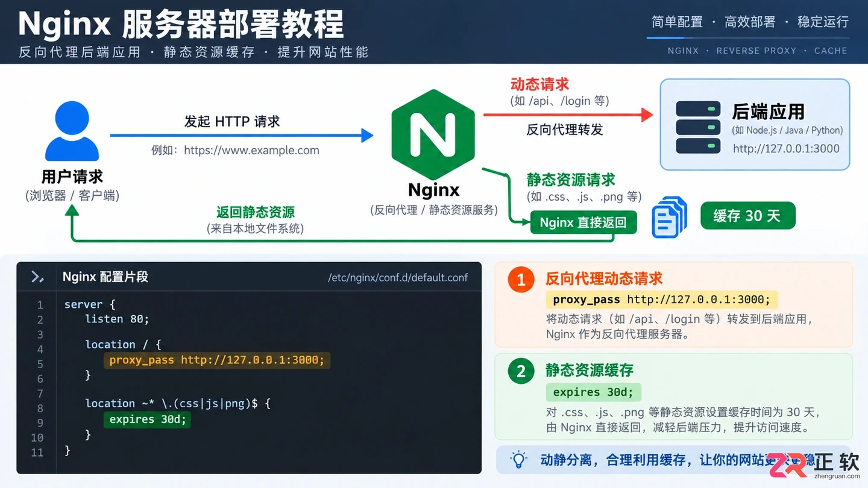This screenshot has height=488, width=868.
Task: Click the orange number 1 badge
Action: click(x=521, y=280)
